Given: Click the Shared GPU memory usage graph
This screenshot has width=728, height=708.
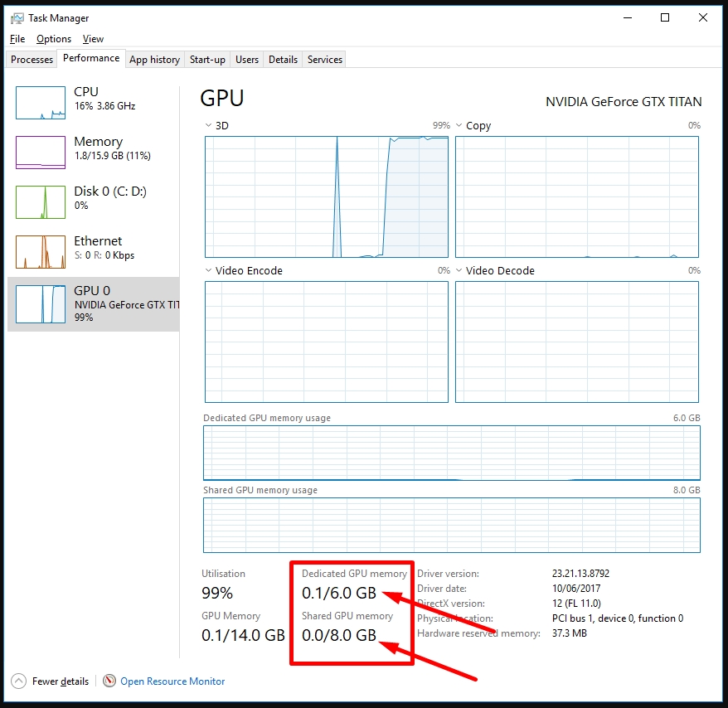Looking at the screenshot, I should click(x=451, y=524).
